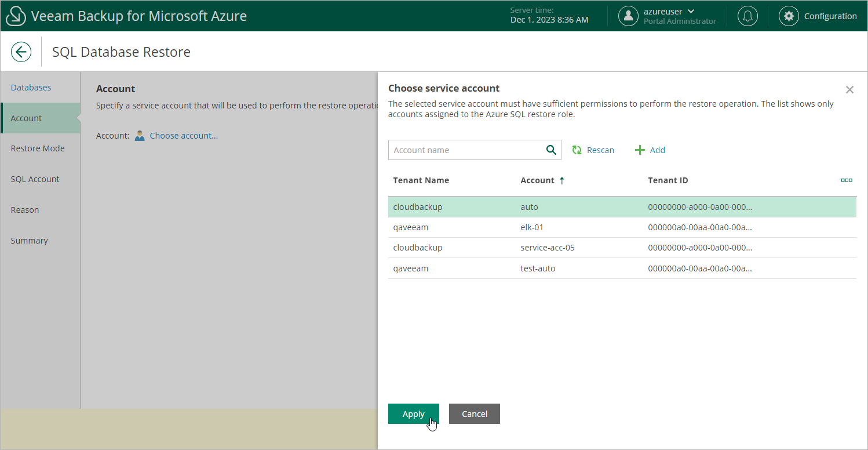Viewport: 868px width, 450px height.
Task: Open the Restore Mode step
Action: point(38,148)
